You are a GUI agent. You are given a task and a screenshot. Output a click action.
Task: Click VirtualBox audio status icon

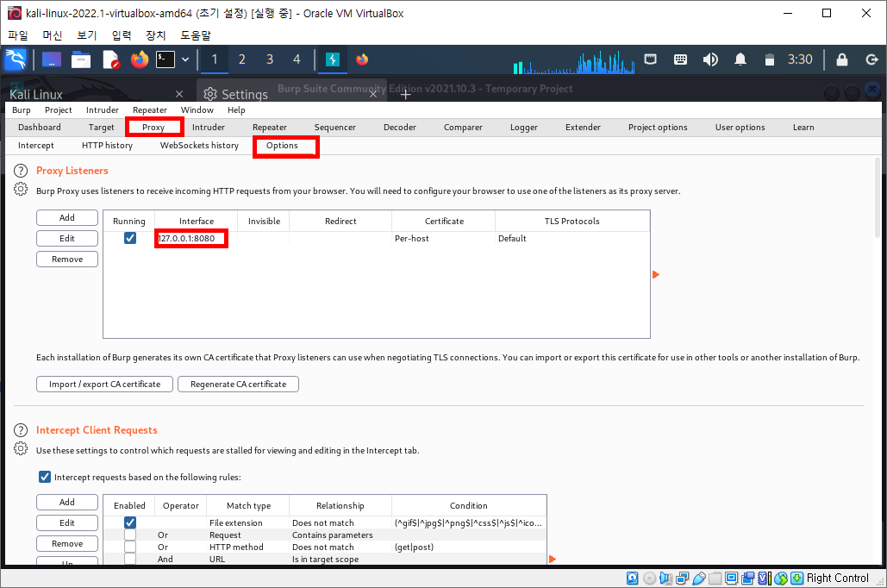[x=665, y=578]
